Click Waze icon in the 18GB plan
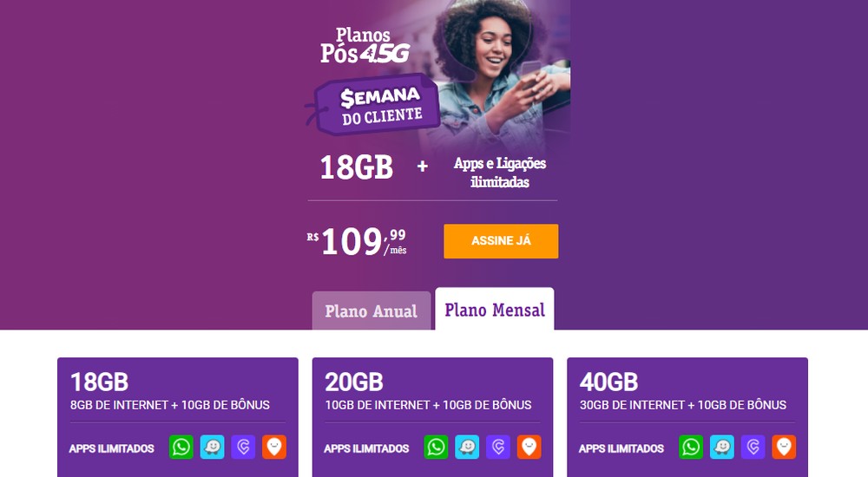Viewport: 868px width, 477px height. [212, 448]
